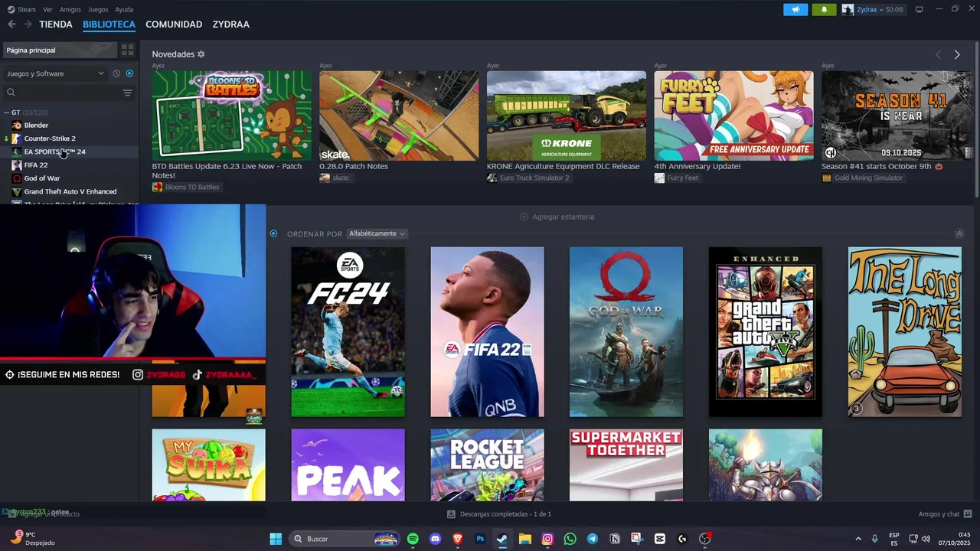
Task: Open Descargas completadas downloads status
Action: [499, 514]
